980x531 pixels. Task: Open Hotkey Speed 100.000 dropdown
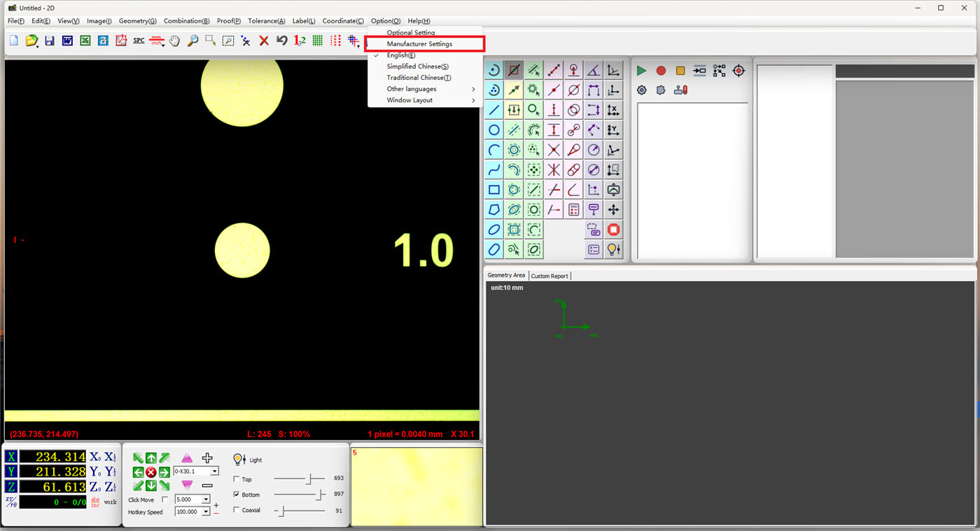coord(206,512)
